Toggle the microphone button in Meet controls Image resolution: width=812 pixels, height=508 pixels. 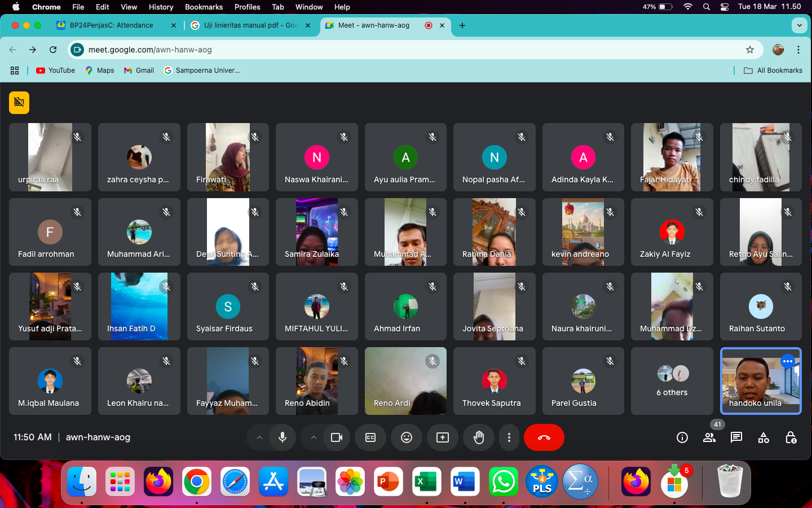pyautogui.click(x=283, y=437)
